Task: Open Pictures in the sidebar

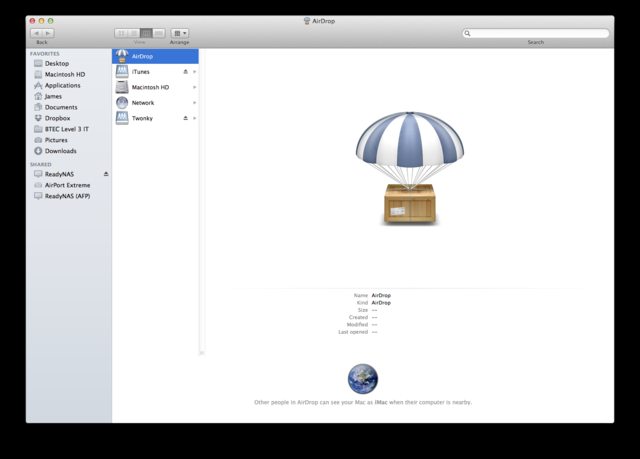Action: [x=69, y=140]
